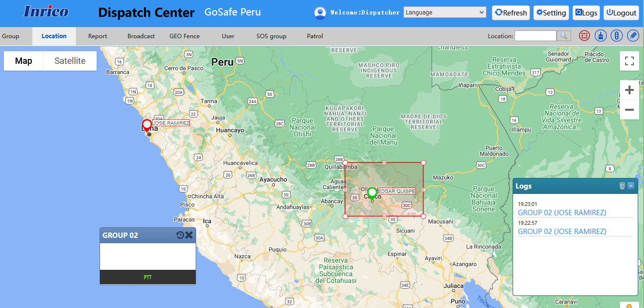Click the GoSafe Peru title
The image size is (644, 308).
(232, 12)
